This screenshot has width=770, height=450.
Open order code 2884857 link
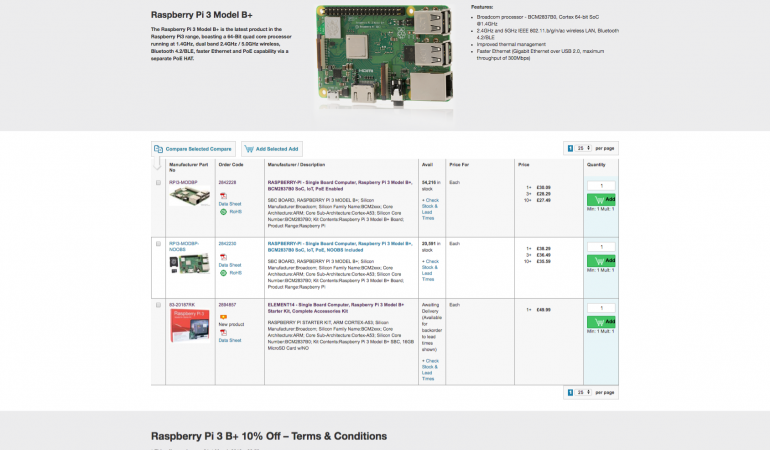[x=227, y=305]
